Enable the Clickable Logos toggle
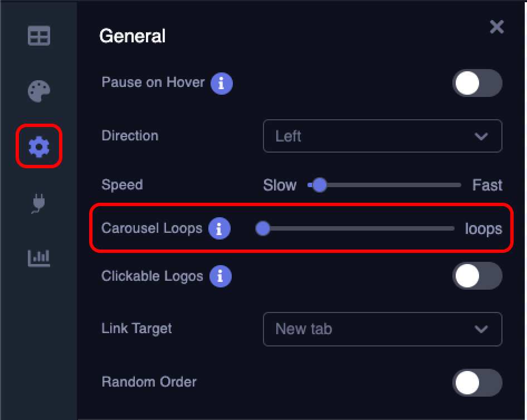The width and height of the screenshot is (527, 420). (477, 276)
